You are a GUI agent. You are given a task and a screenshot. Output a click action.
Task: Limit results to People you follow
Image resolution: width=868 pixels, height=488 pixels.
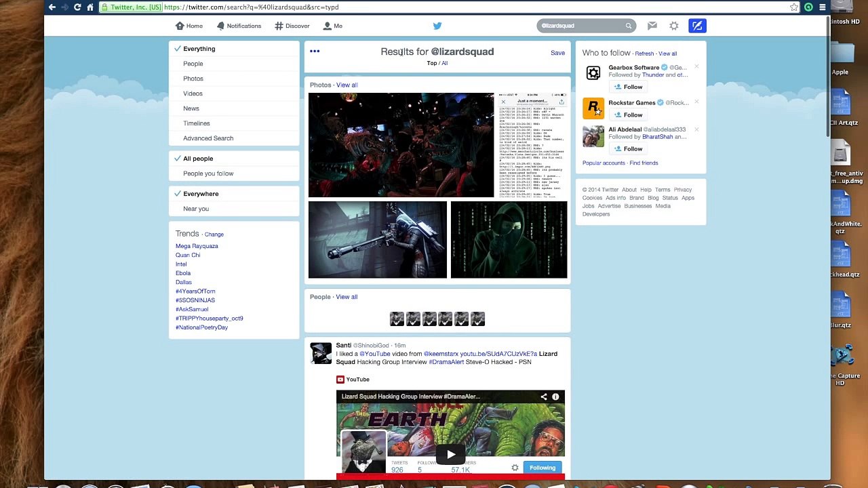coord(208,174)
